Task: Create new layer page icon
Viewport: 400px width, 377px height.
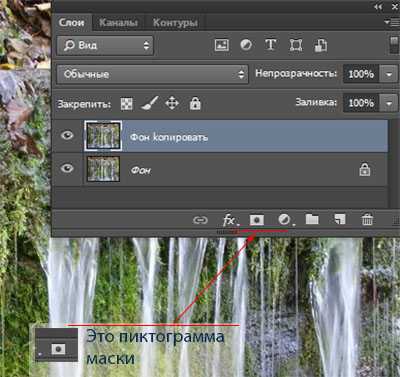Action: (340, 219)
